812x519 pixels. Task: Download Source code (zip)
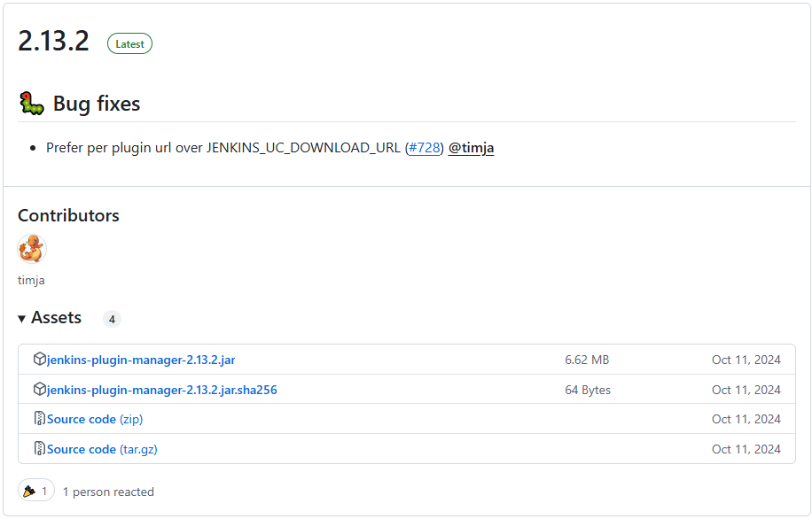(x=95, y=419)
